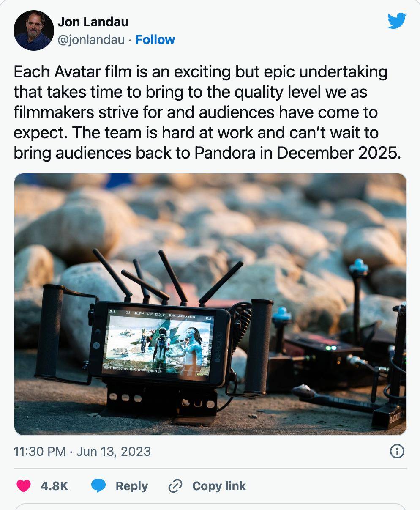This screenshot has height=510, width=420.
Task: Select Copy link text
Action: click(219, 486)
